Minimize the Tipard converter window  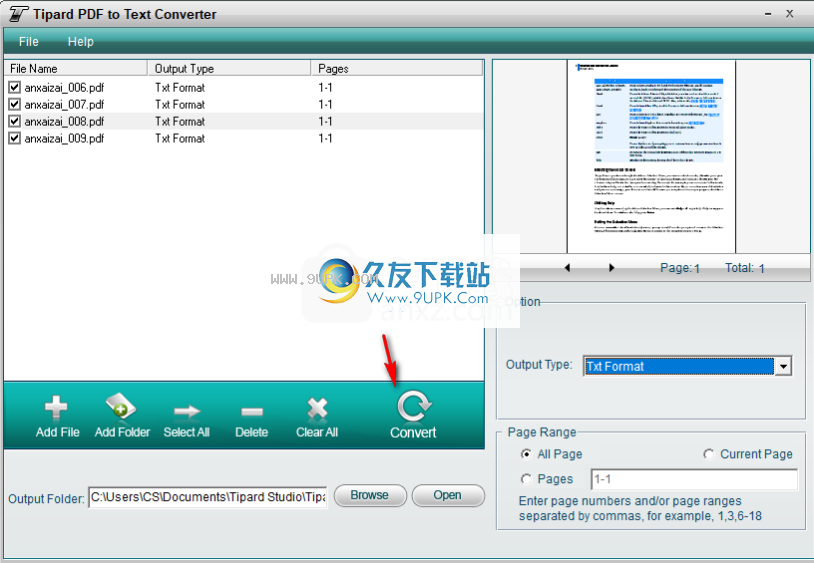click(768, 14)
